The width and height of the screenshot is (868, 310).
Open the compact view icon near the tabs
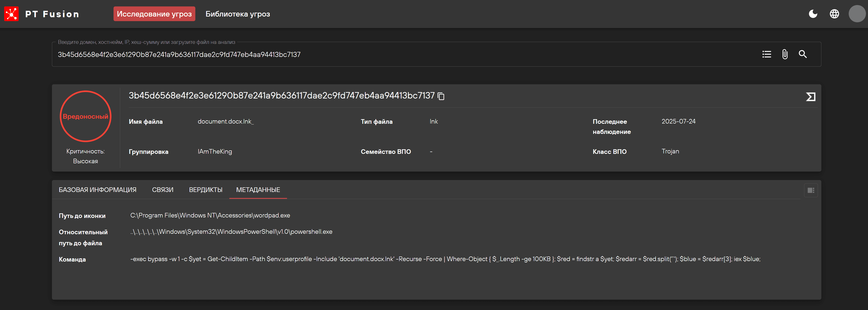pyautogui.click(x=811, y=190)
